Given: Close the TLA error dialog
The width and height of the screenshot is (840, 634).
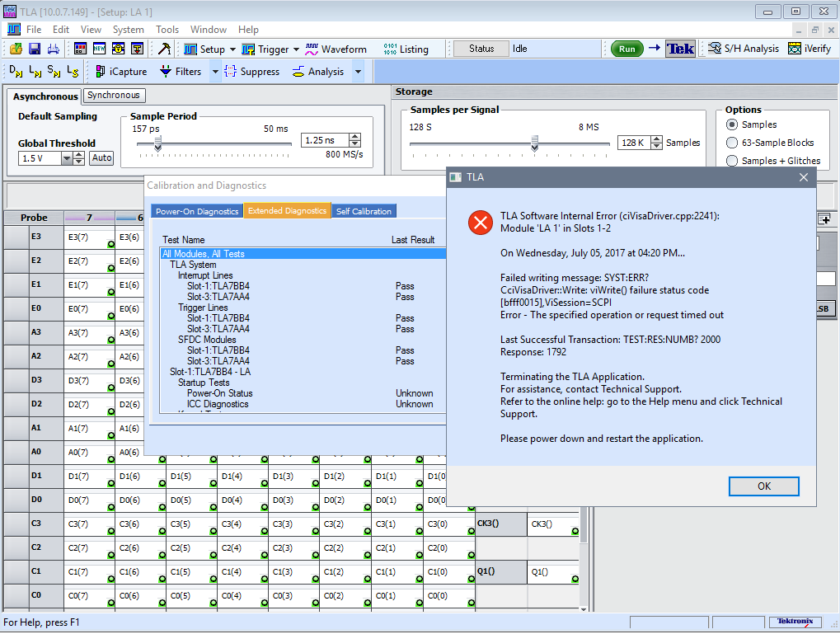Looking at the screenshot, I should pyautogui.click(x=804, y=177).
